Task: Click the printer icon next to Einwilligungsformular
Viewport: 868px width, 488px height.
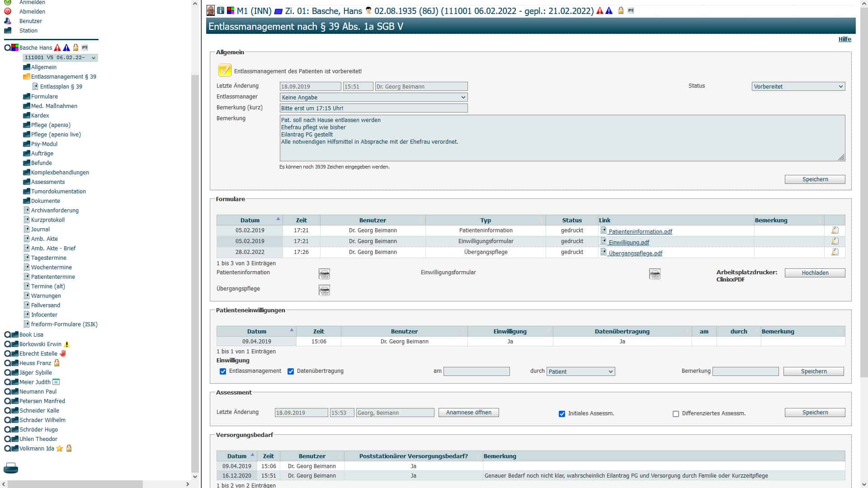Action: point(655,274)
